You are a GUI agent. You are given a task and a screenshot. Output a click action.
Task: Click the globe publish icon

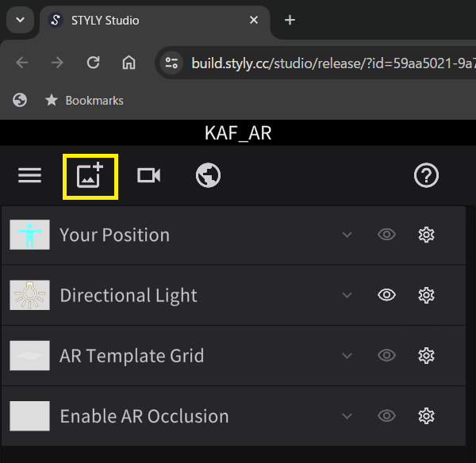tap(208, 175)
